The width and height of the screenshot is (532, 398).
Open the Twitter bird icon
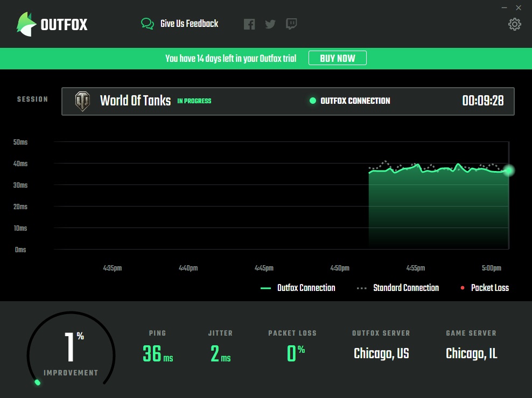(x=270, y=24)
